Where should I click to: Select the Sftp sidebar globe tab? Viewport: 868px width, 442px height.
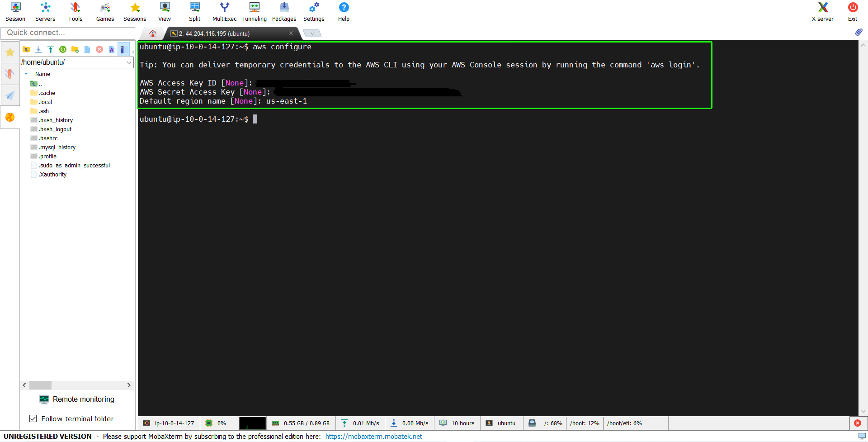click(10, 117)
